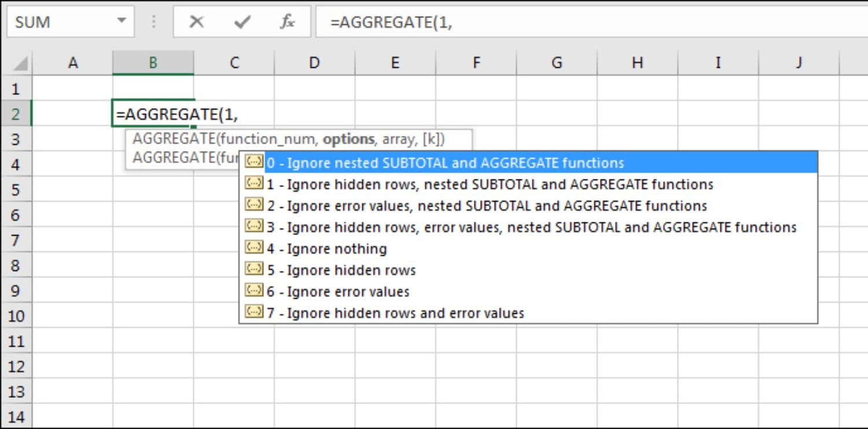The image size is (868, 429).
Task: Select column A header
Action: (73, 63)
